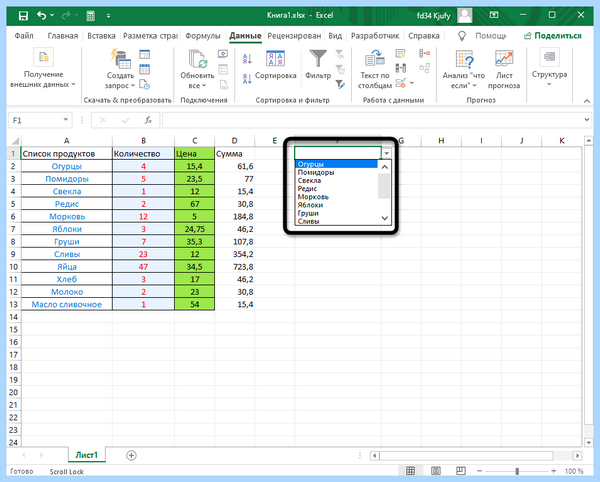Choose Яблоки from dropdown list

coord(336,205)
